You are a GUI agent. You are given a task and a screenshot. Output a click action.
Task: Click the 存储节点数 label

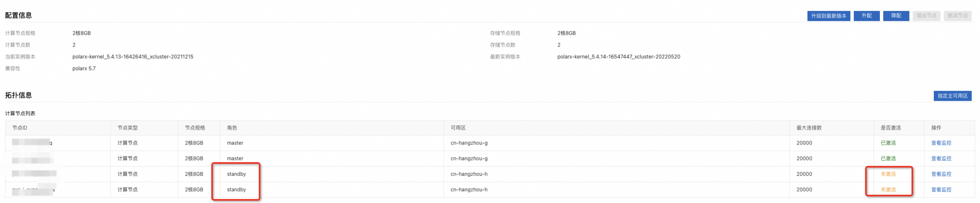(x=502, y=45)
